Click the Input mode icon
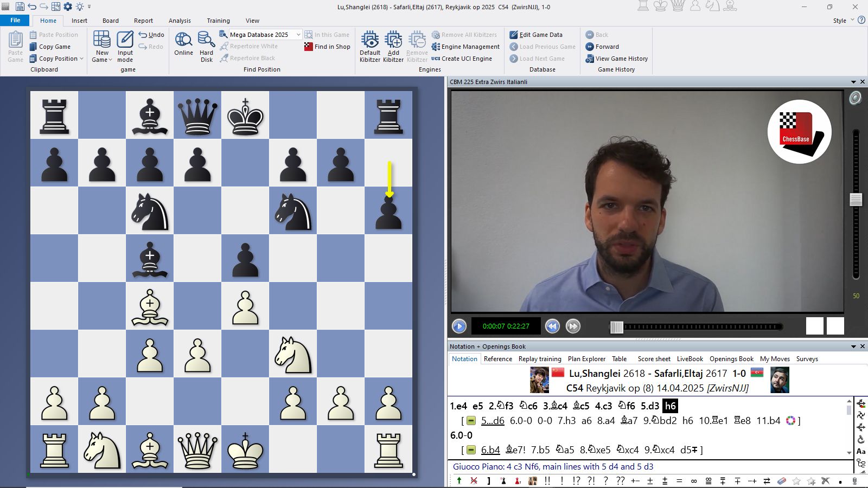 coord(125,40)
